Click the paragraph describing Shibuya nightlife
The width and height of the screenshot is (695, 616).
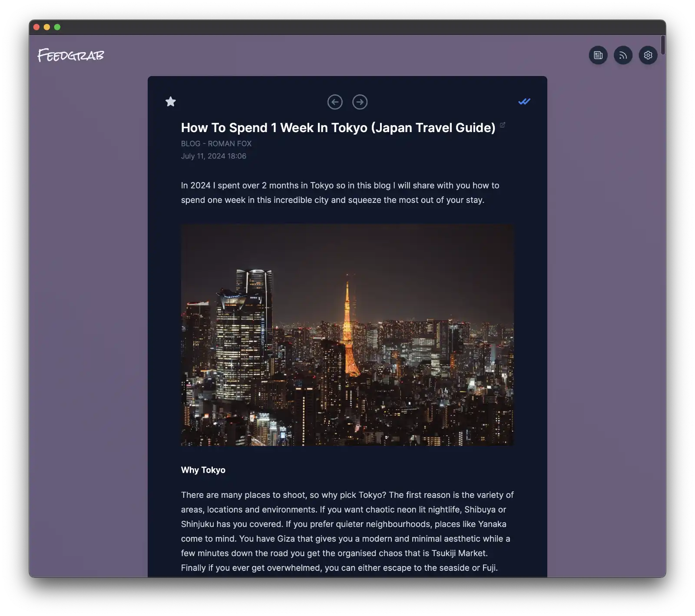[x=347, y=531]
